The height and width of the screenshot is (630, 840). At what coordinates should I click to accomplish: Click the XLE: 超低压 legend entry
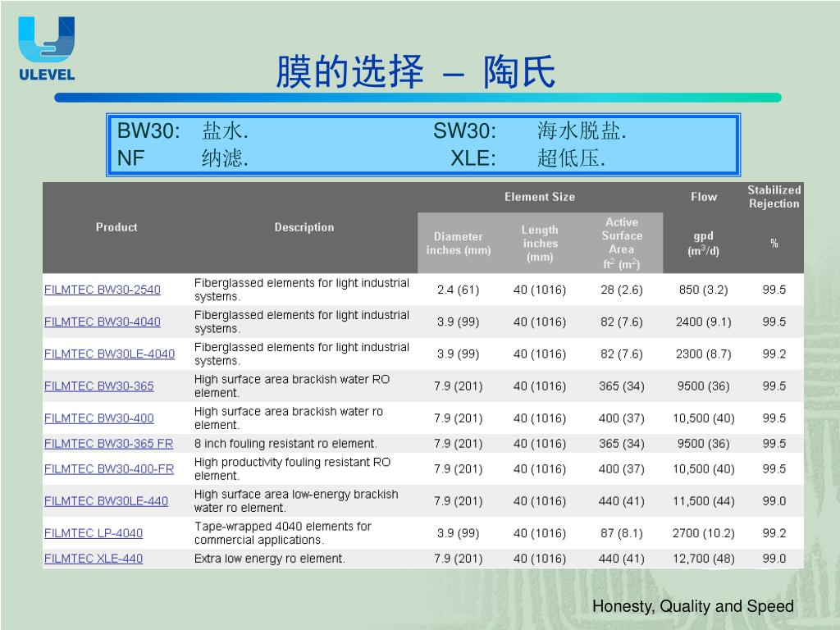click(x=528, y=158)
